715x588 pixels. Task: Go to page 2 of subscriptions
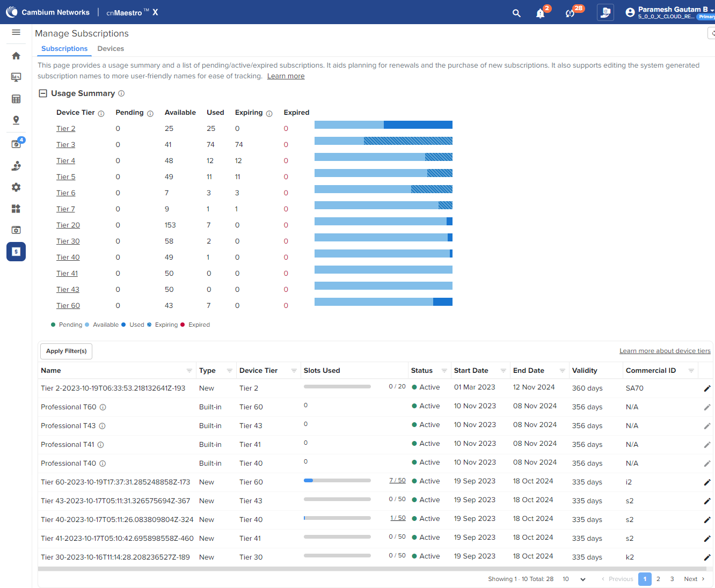(x=658, y=579)
